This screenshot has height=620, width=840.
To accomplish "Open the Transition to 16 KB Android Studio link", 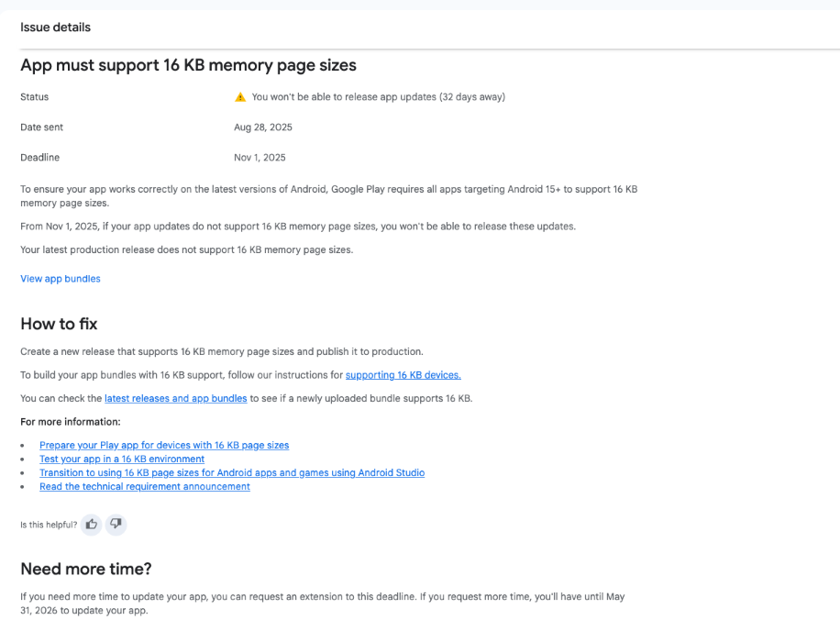I will 232,472.
